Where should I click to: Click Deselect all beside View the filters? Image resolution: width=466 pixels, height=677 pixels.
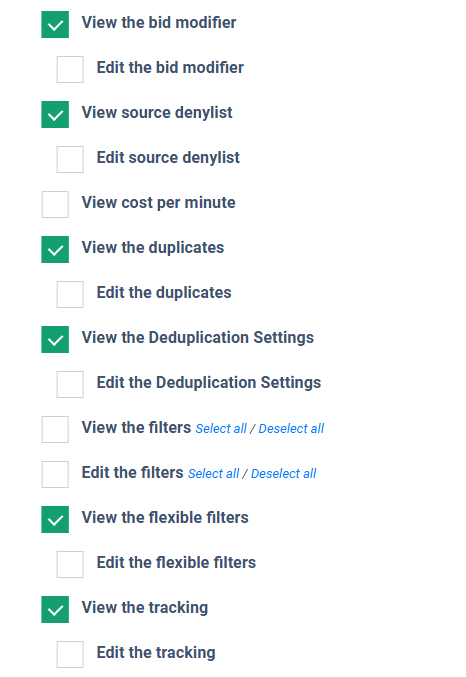click(x=291, y=429)
